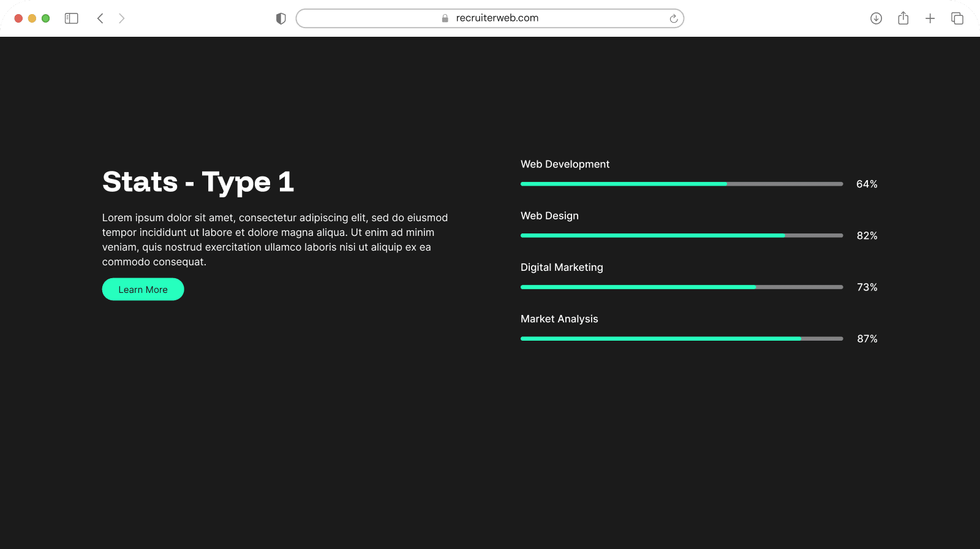Click the padlock icon in address bar
980x549 pixels.
click(445, 18)
